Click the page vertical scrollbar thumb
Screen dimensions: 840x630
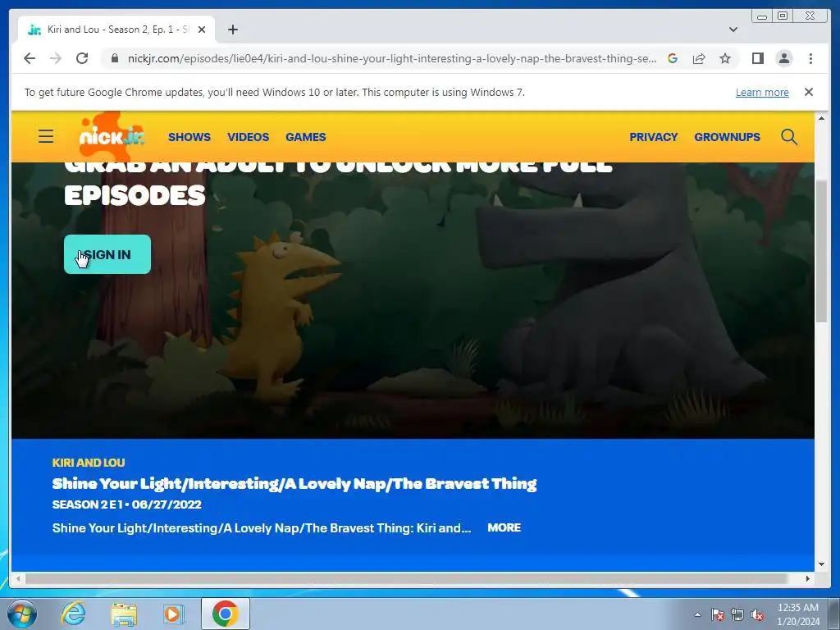coord(820,252)
